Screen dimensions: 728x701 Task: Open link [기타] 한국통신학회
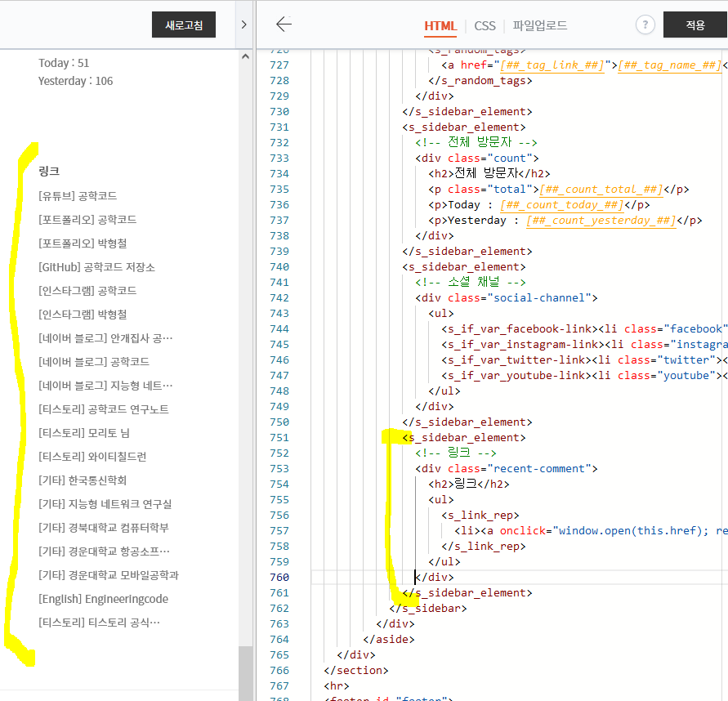point(83,480)
